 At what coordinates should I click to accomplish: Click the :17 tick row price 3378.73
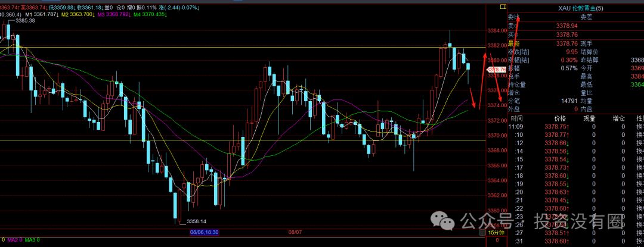[x=556, y=167]
